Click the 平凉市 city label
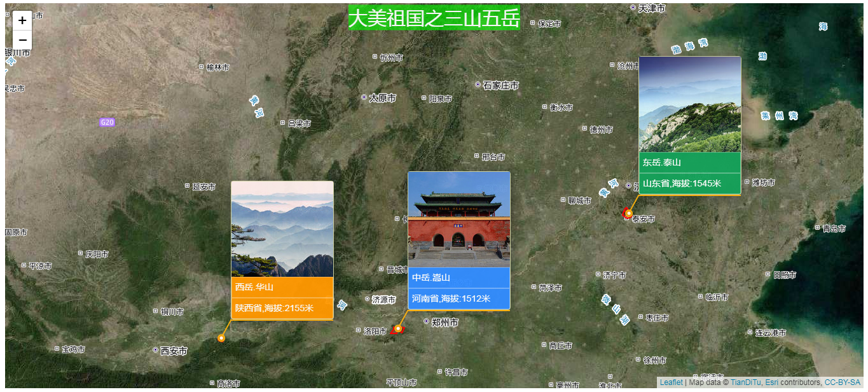The image size is (868, 392). click(40, 265)
